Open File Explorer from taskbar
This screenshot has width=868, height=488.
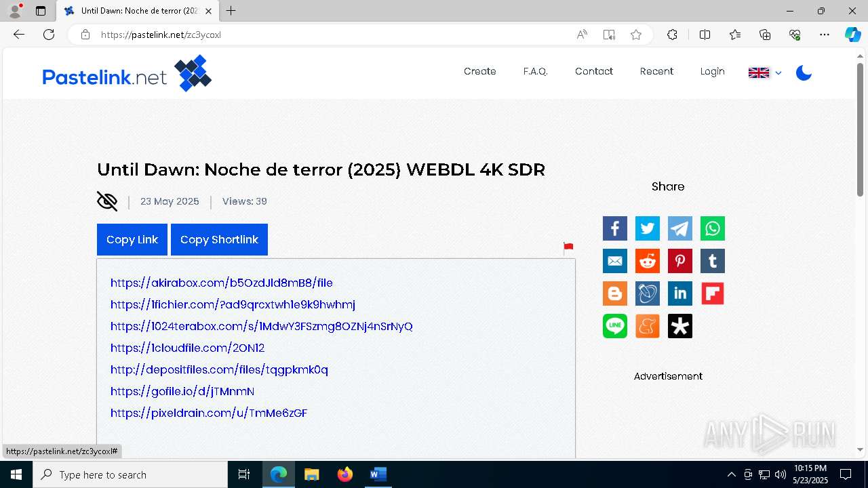coord(311,474)
